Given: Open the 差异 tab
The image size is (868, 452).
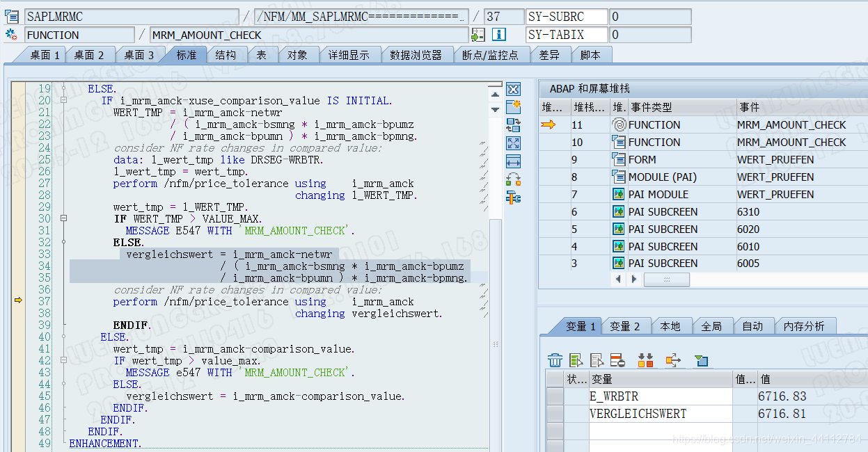Looking at the screenshot, I should tap(549, 55).
